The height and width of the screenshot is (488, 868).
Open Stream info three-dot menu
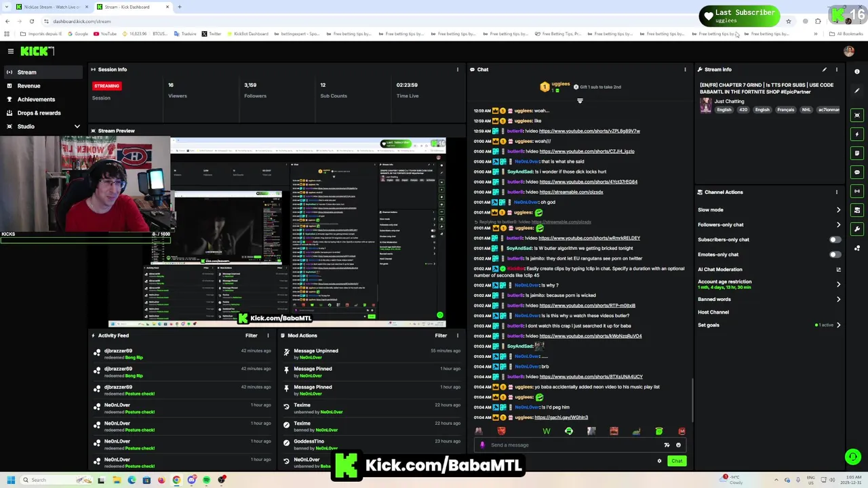click(836, 69)
